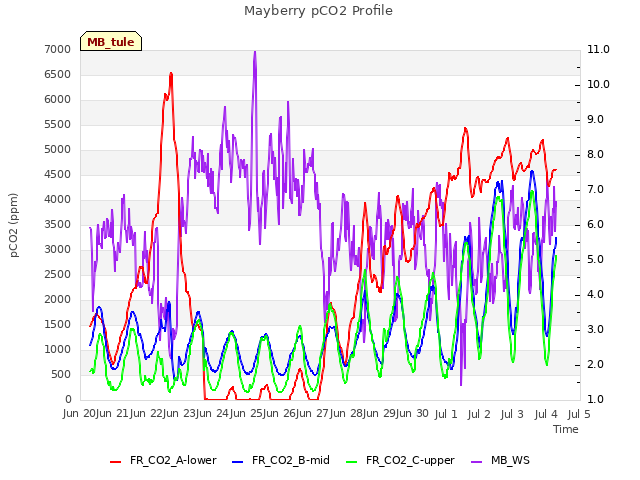Click the 1500 left axis tick
The width and height of the screenshot is (640, 480).
pos(58,324)
